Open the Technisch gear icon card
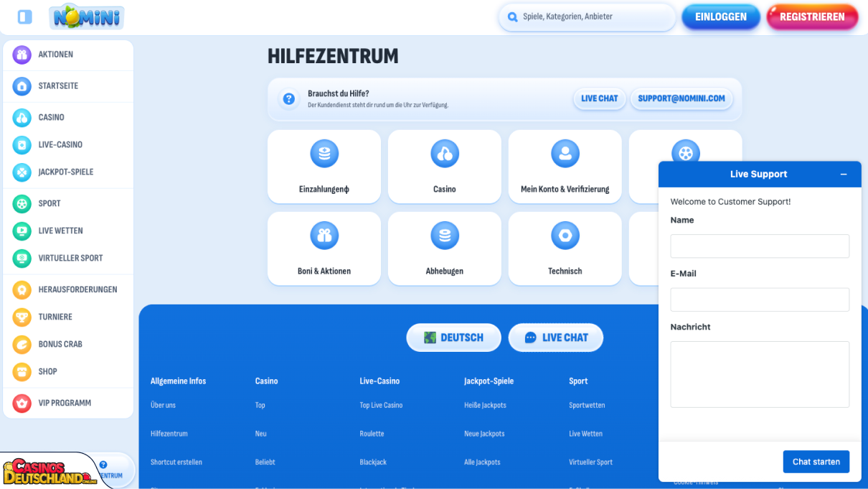This screenshot has height=489, width=868. click(x=565, y=236)
